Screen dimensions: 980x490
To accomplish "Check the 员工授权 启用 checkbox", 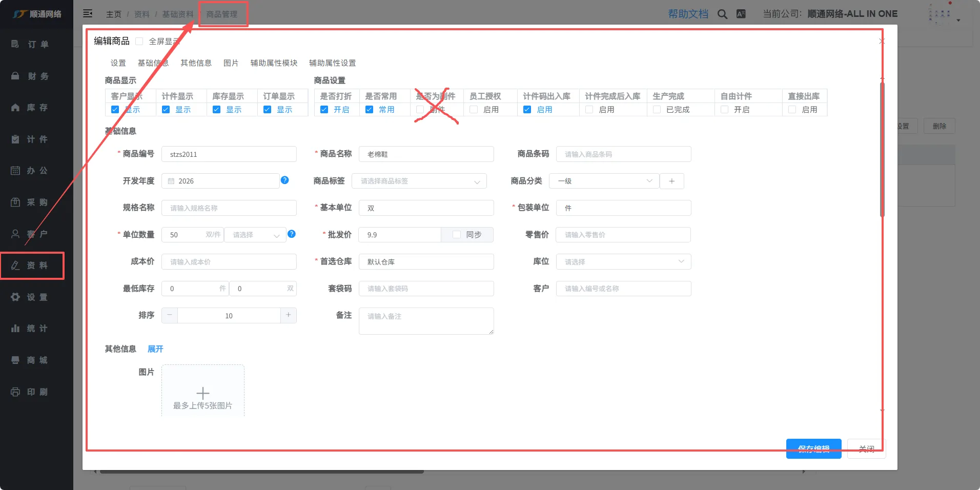I will pyautogui.click(x=474, y=110).
